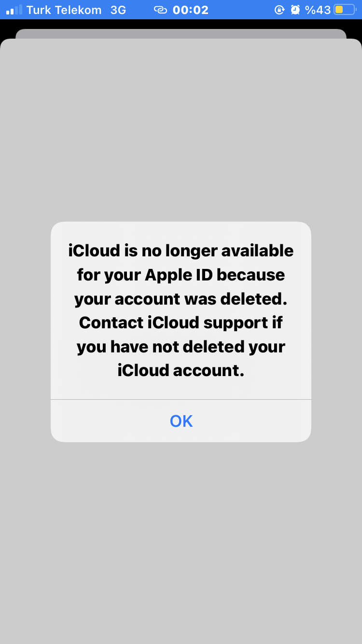Tap the personal hotspot chain-link icon
The width and height of the screenshot is (362, 644).
tap(160, 10)
